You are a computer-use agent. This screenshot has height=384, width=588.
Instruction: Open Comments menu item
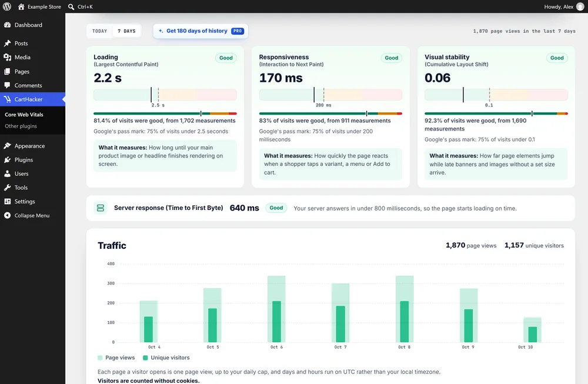[x=32, y=85]
